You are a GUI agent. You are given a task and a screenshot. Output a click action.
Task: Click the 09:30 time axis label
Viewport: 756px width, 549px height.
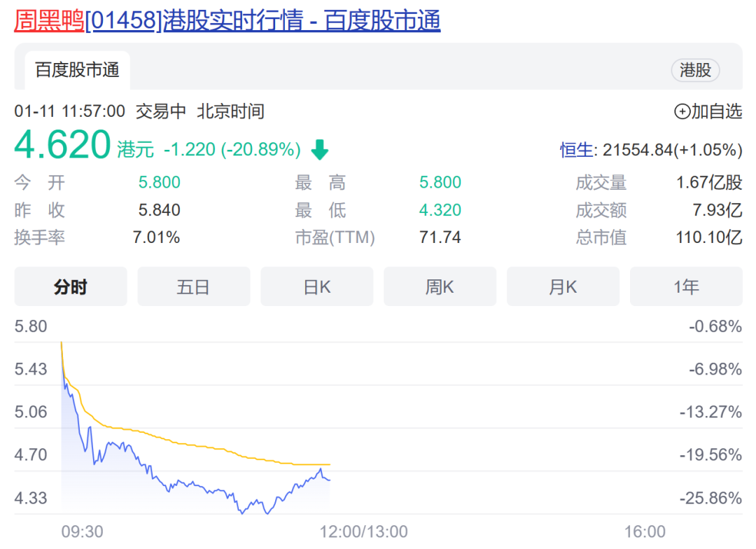82,531
